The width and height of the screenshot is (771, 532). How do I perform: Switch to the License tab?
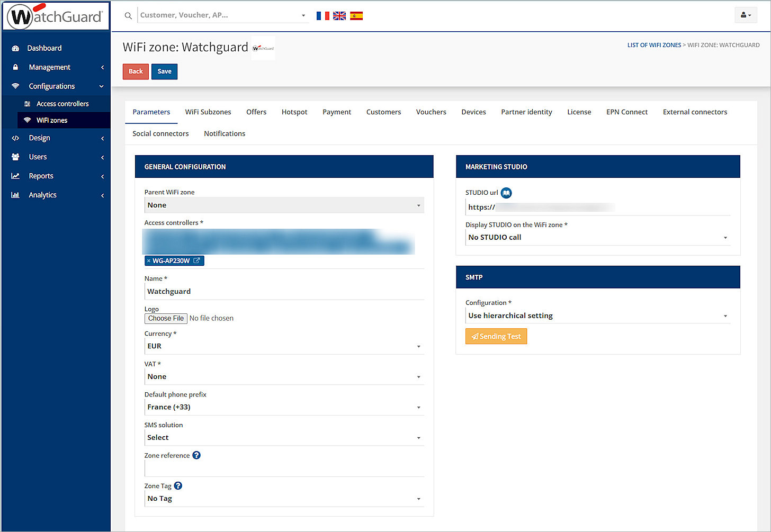pos(579,112)
